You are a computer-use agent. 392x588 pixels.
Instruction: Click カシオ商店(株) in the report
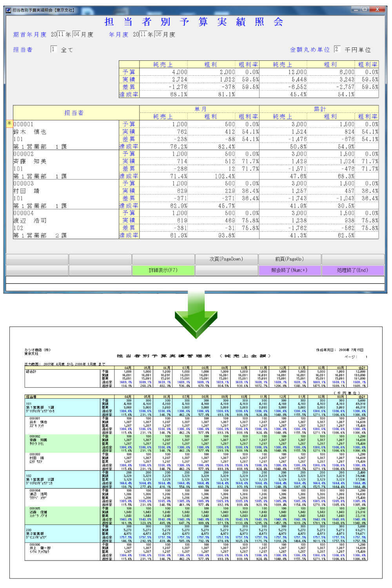click(37, 350)
